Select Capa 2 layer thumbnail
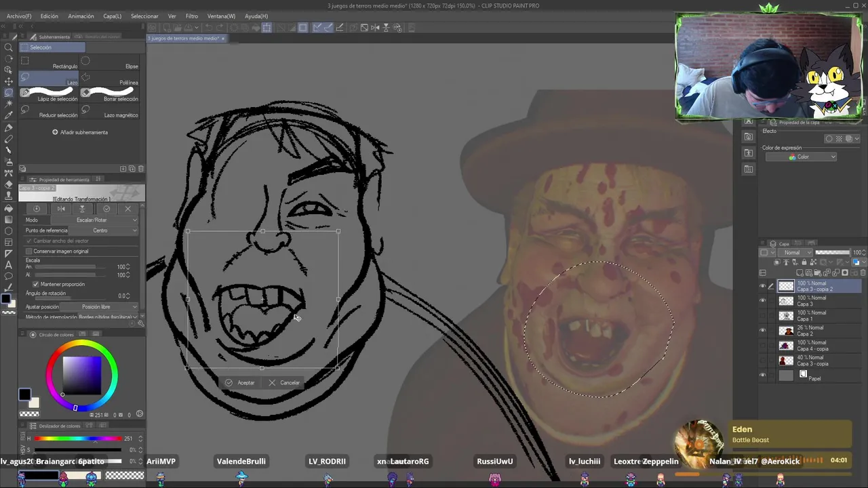The image size is (868, 488). (786, 331)
